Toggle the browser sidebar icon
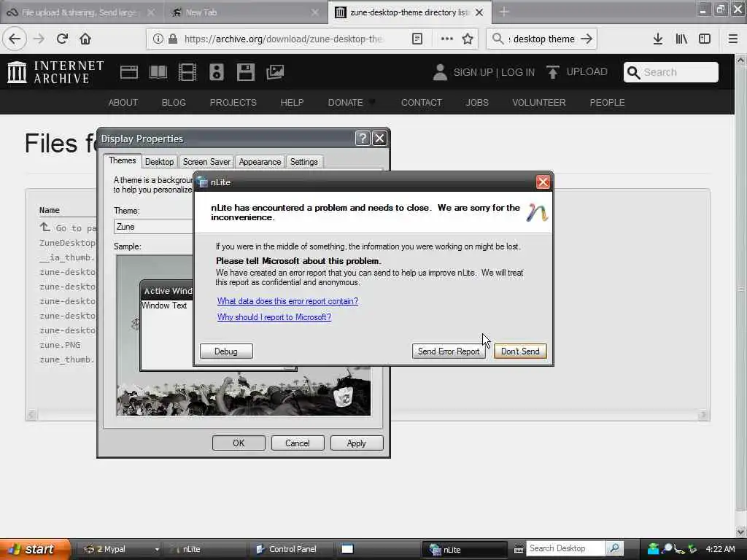747x560 pixels. 705,39
